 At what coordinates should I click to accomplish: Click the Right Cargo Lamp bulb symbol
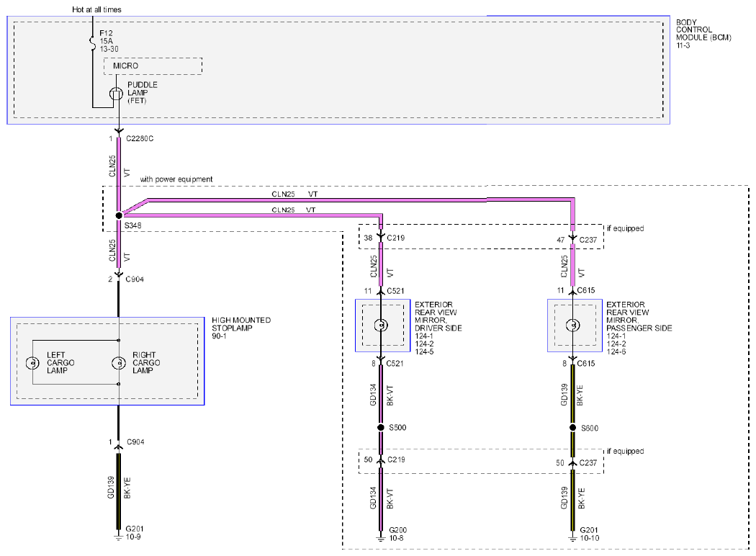[x=119, y=363]
